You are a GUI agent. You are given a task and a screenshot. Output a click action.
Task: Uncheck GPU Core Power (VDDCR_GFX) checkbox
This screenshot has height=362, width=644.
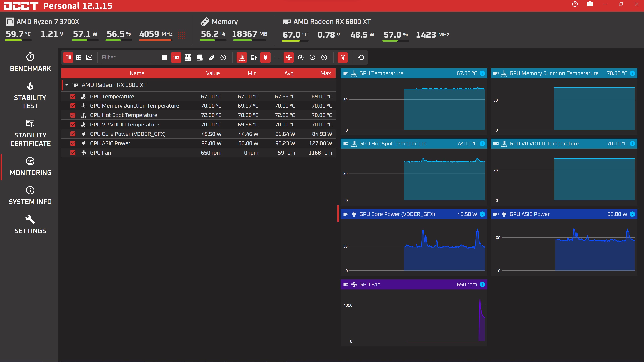point(73,134)
